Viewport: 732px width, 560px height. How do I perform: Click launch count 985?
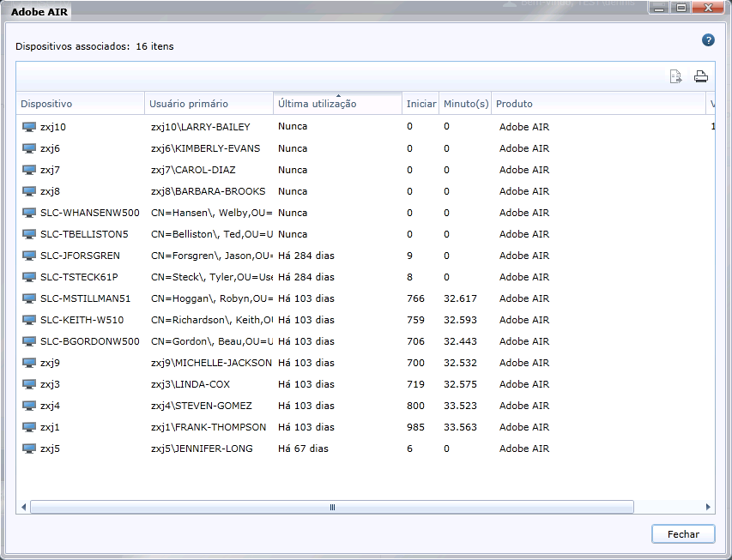point(415,427)
